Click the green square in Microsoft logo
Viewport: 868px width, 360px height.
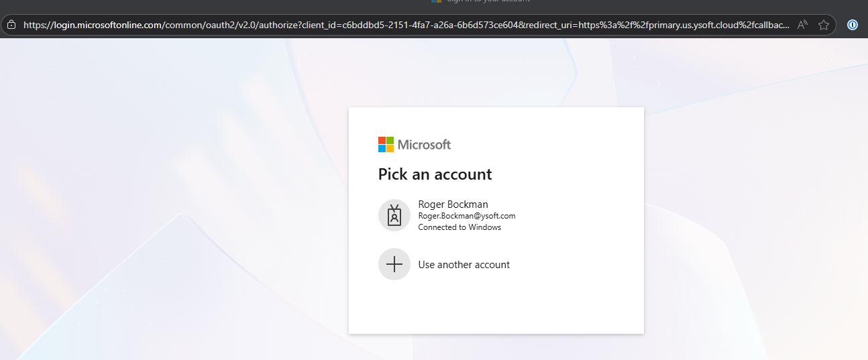pyautogui.click(x=390, y=140)
